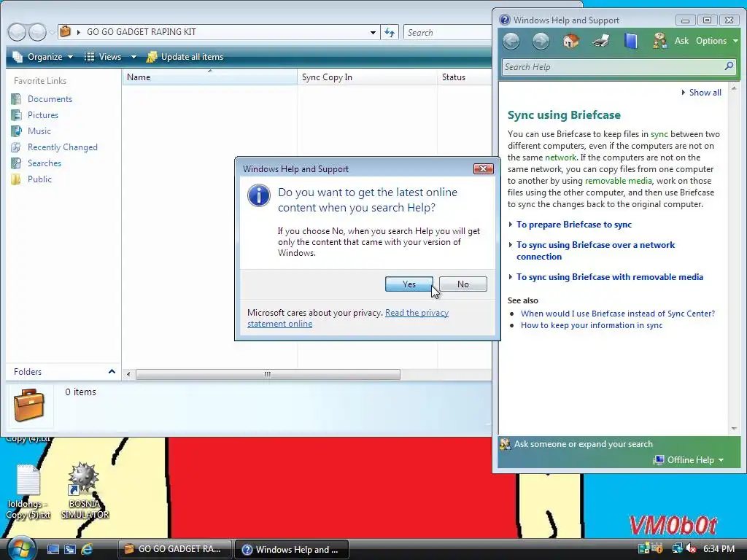747x560 pixels.
Task: Open the address bar history dropdown
Action: click(373, 32)
